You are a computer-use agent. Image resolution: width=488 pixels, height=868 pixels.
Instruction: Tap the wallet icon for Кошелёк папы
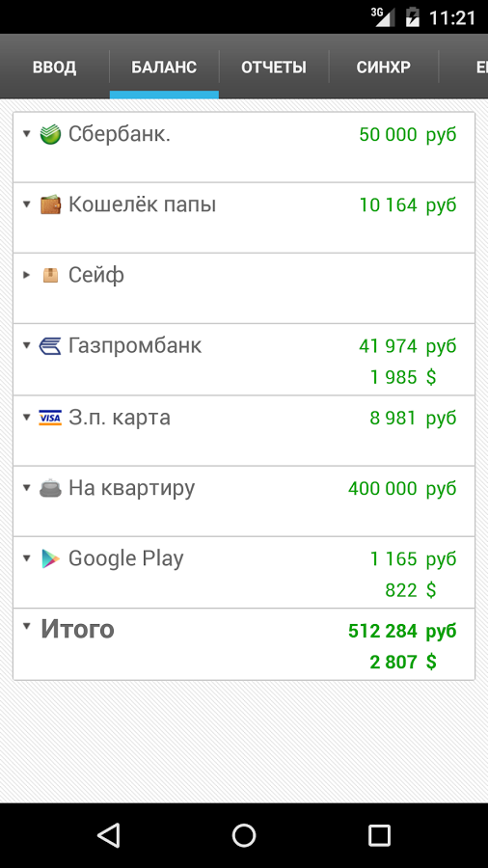click(x=50, y=204)
